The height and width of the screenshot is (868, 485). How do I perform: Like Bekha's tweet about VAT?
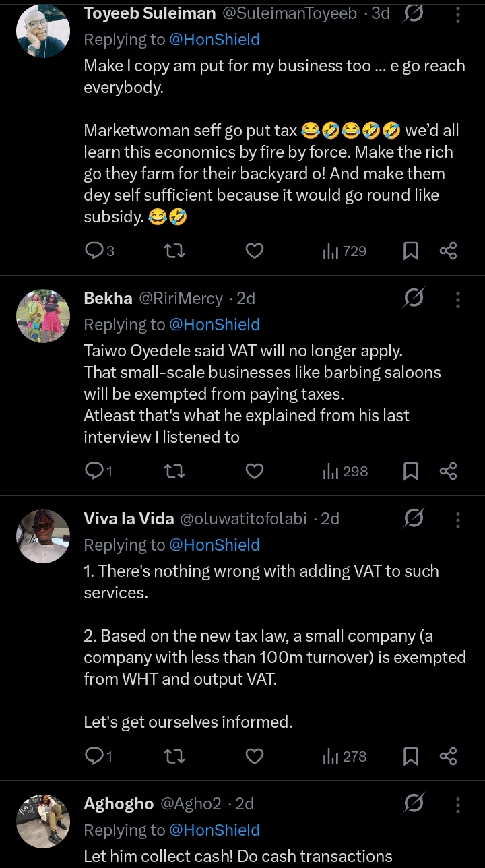[x=254, y=472]
